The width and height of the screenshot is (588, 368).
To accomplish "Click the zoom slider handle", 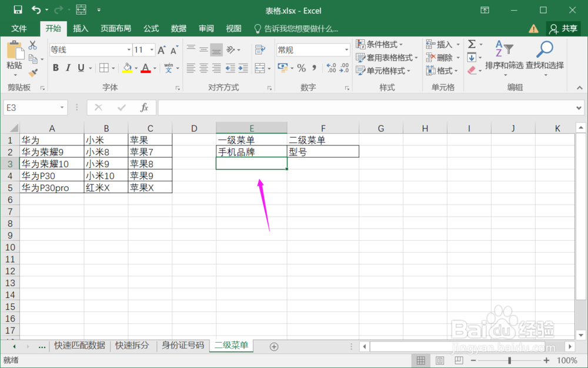I will pyautogui.click(x=509, y=360).
